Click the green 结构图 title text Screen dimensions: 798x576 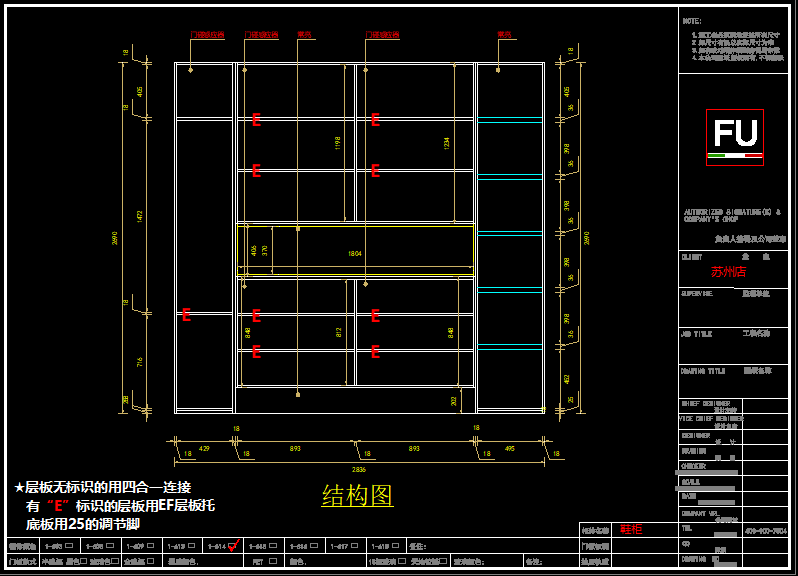pos(357,496)
